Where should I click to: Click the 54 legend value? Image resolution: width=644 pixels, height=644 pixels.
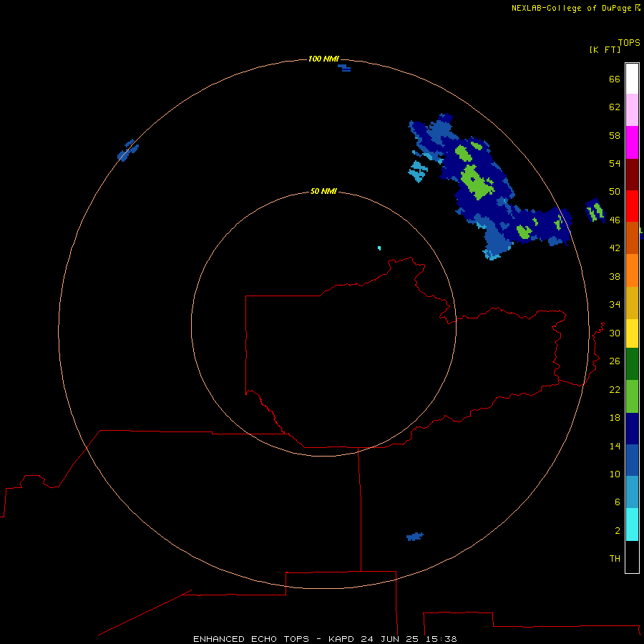coord(615,163)
